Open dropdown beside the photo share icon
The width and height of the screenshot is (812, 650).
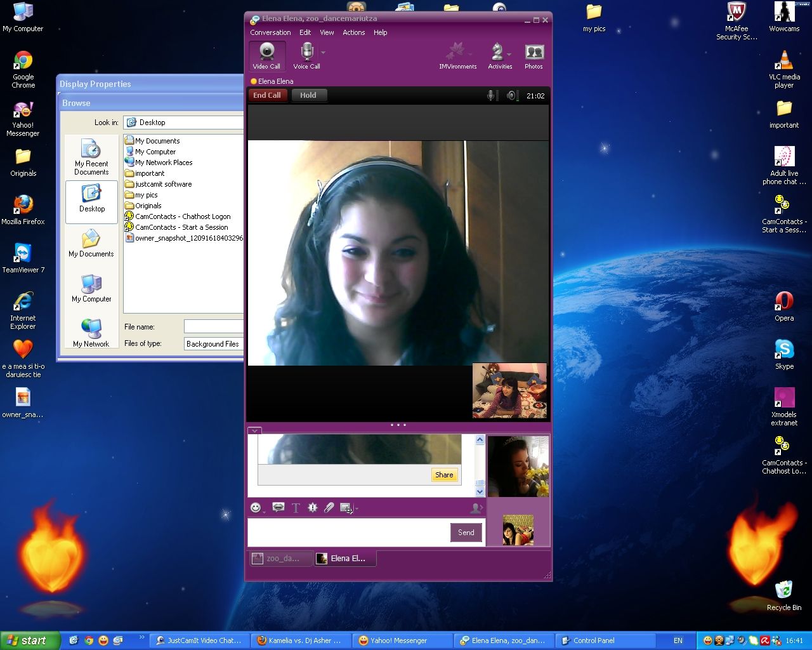click(357, 508)
